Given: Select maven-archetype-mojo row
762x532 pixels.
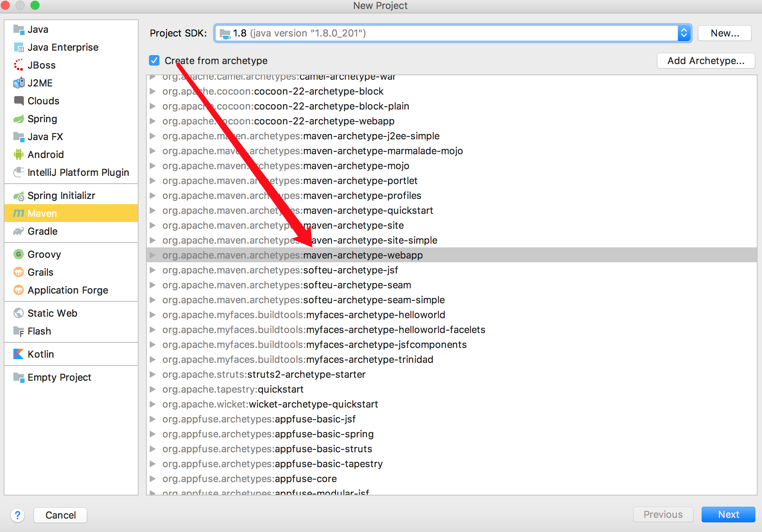Looking at the screenshot, I should 452,165.
